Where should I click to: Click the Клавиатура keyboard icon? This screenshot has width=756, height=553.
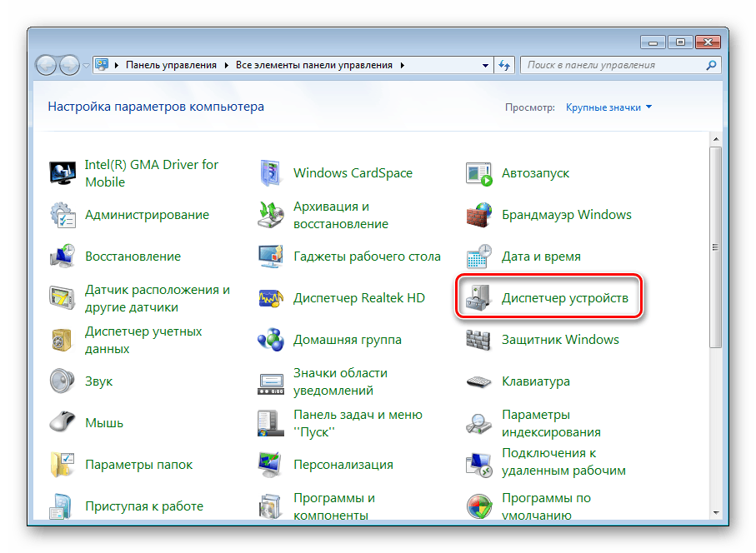click(478, 382)
